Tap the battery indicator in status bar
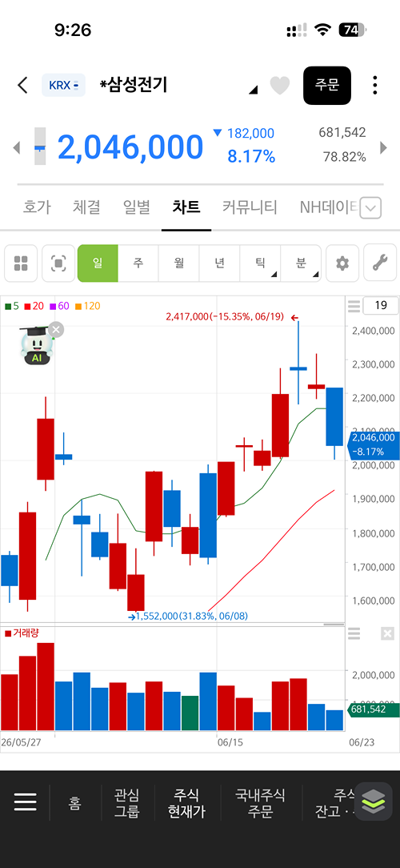 tap(353, 30)
